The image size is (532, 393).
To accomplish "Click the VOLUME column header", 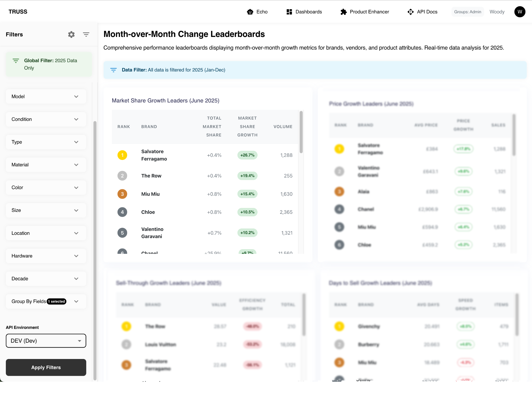I will pos(283,127).
